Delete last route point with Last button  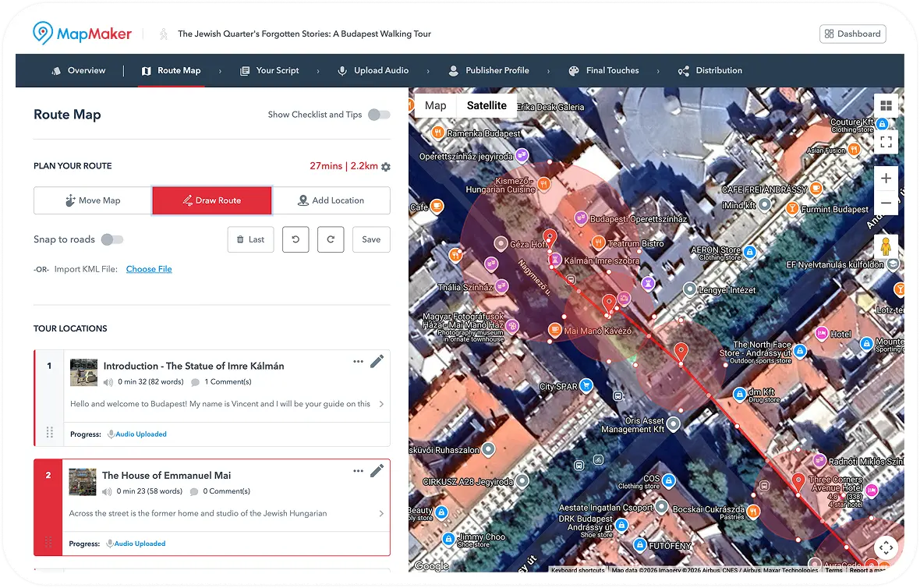(250, 239)
